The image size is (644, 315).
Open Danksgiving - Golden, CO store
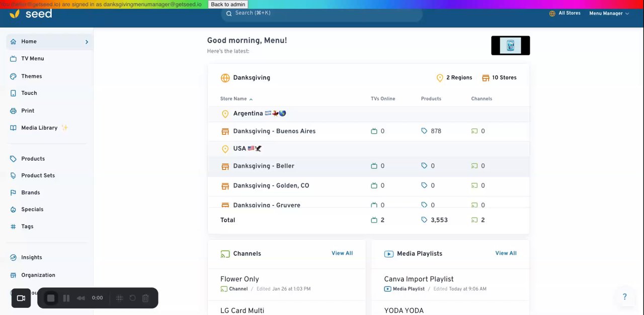[368, 186]
